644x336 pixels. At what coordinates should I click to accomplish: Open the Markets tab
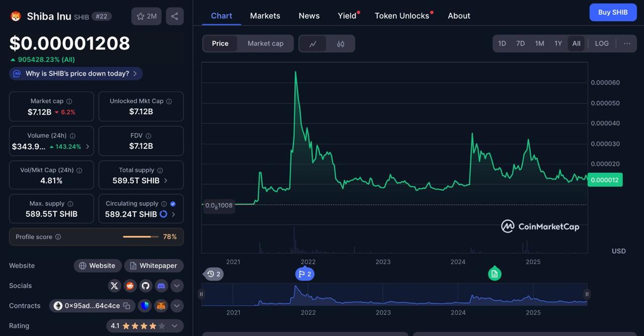(x=265, y=16)
